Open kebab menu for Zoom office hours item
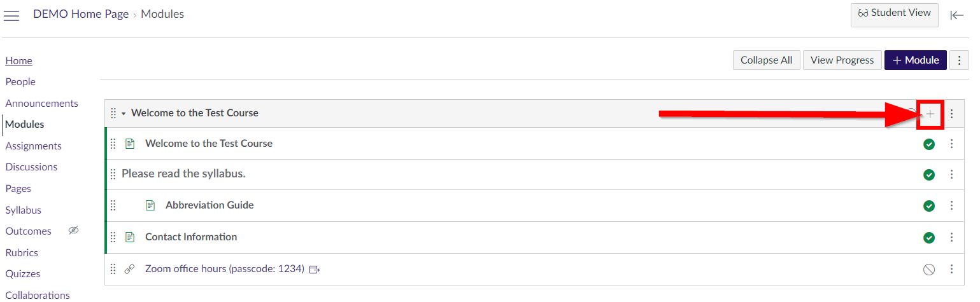Viewport: 980px width, 302px height. [x=952, y=270]
